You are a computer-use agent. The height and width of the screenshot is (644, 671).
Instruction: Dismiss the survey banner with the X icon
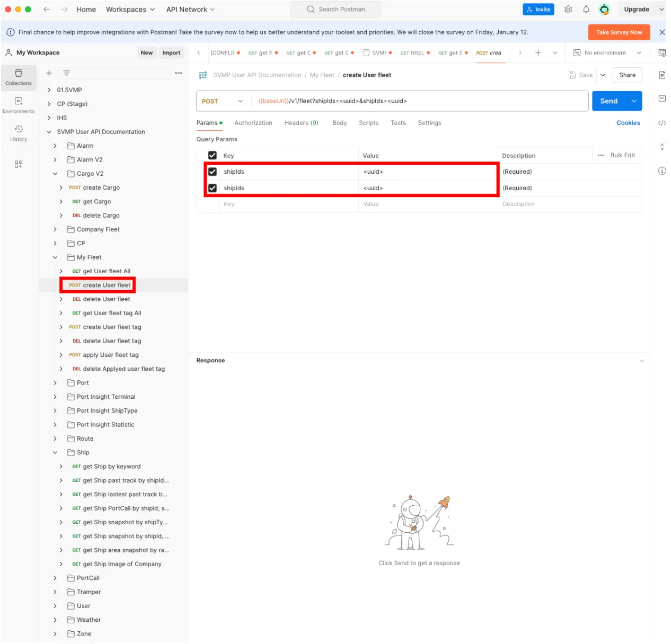click(662, 32)
